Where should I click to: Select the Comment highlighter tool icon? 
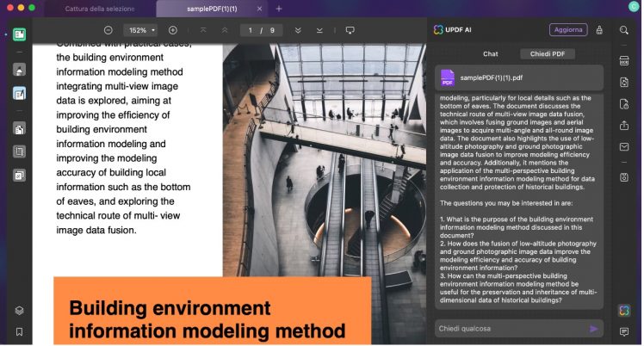[19, 71]
